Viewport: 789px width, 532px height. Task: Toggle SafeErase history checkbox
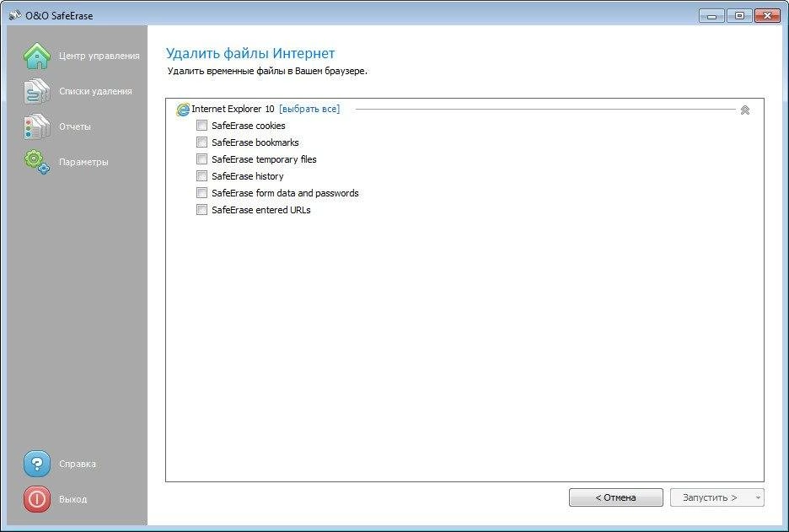point(201,176)
